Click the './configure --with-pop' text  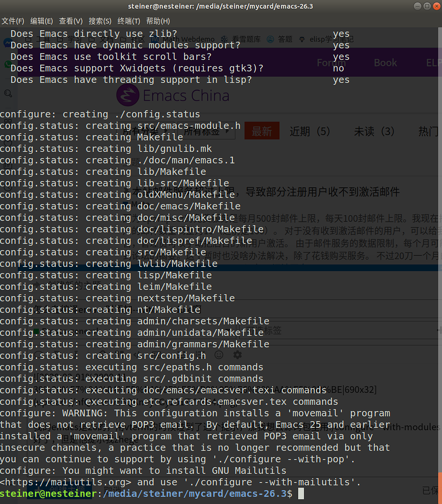(281, 460)
